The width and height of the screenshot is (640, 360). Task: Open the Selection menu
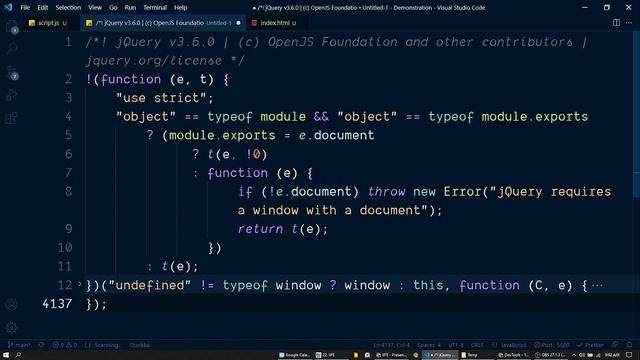(x=68, y=7)
